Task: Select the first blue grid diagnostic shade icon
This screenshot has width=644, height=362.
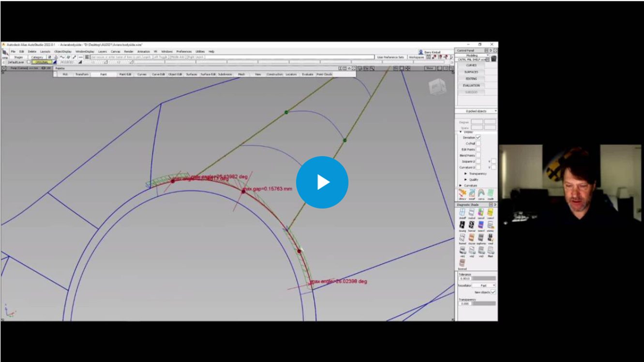Action: pos(462,213)
